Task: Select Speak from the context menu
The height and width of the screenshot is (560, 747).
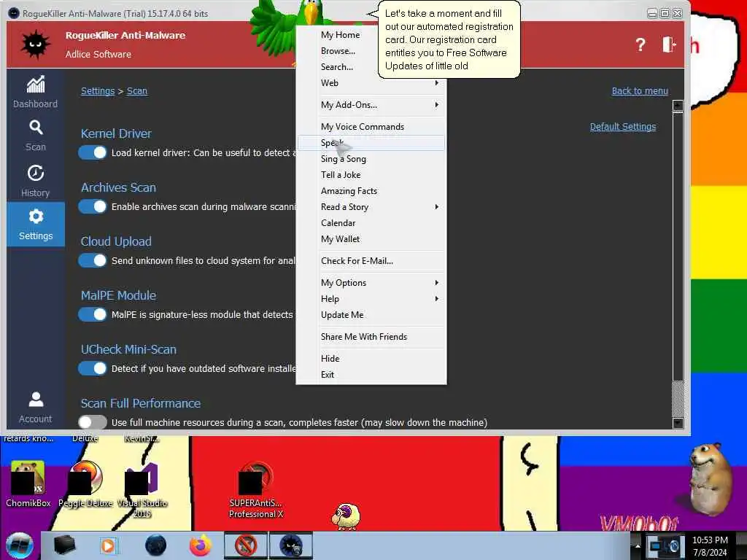Action: (x=371, y=143)
